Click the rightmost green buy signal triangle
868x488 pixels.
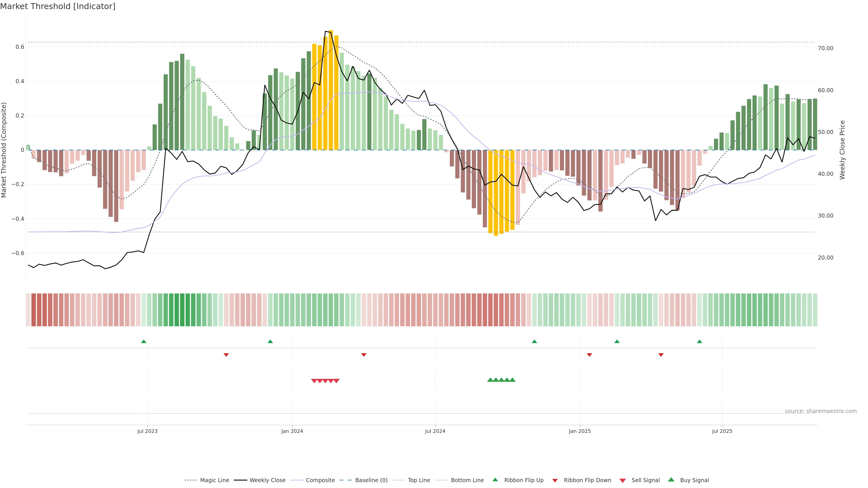[512, 380]
